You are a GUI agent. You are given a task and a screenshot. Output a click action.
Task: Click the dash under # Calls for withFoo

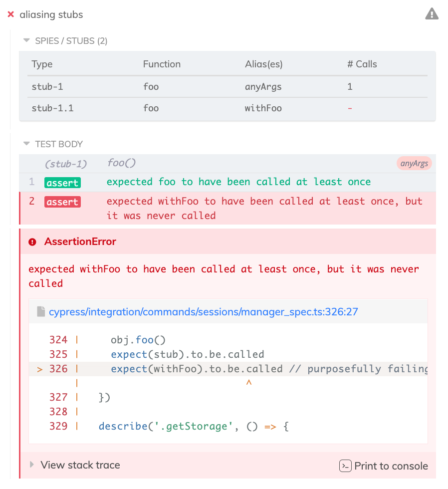pos(349,108)
